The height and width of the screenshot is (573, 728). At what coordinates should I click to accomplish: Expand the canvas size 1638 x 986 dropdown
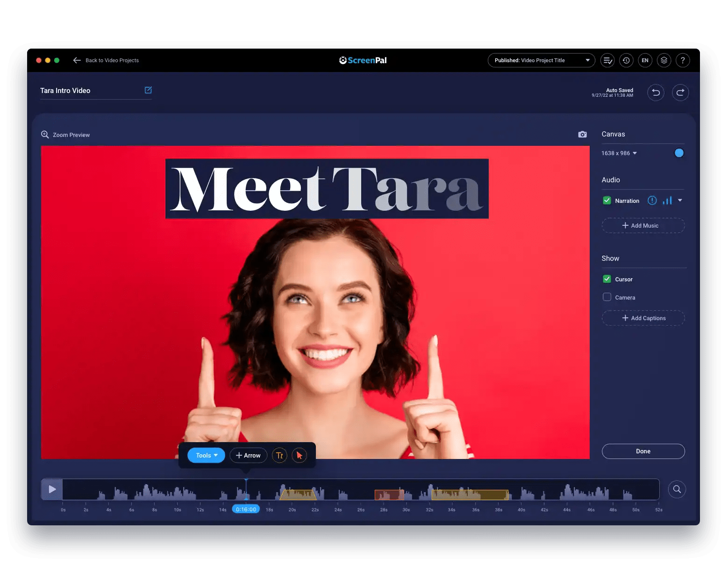click(x=619, y=153)
